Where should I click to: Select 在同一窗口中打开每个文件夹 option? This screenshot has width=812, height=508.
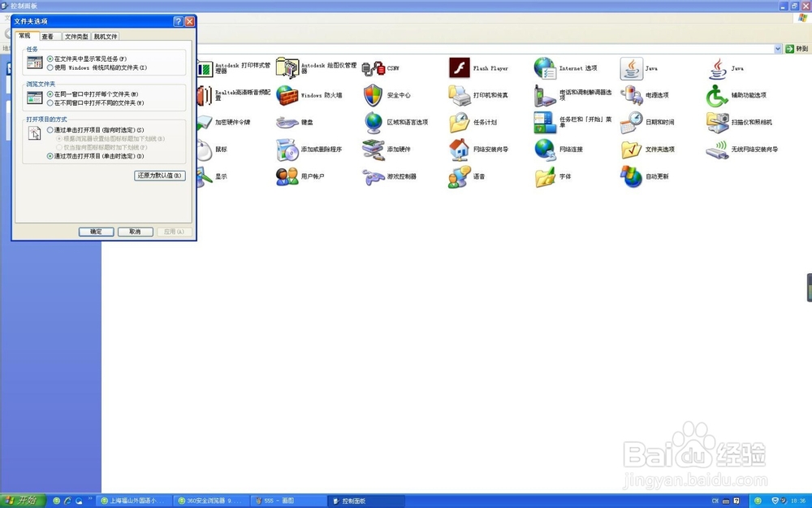point(50,94)
